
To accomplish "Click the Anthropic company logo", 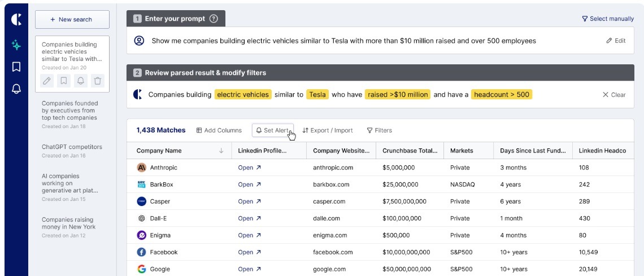I will click(142, 167).
